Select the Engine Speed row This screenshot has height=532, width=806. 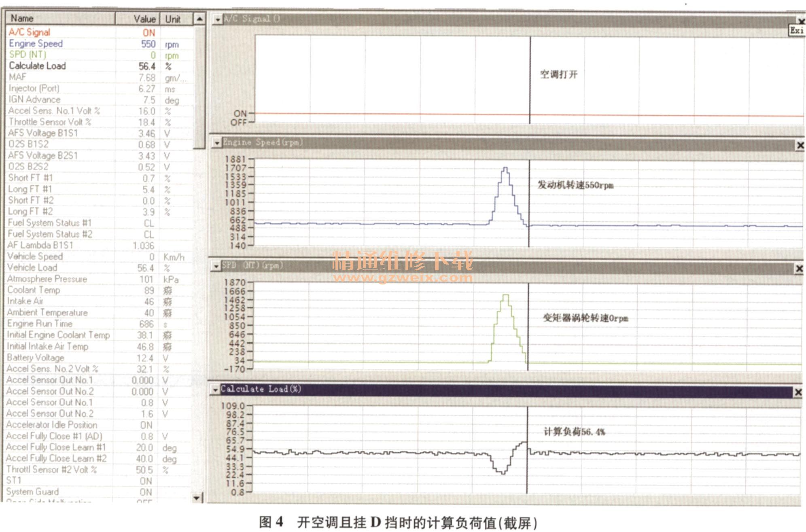coord(100,44)
